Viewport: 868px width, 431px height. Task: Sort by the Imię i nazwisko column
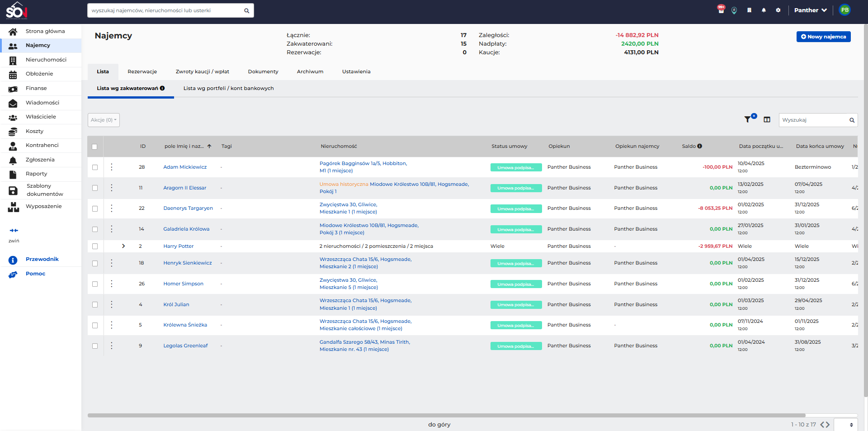[187, 146]
